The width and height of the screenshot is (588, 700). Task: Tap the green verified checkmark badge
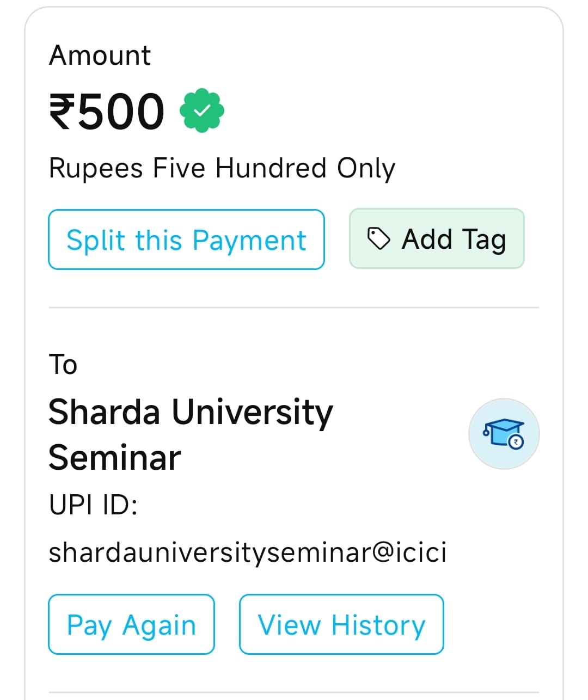(202, 110)
